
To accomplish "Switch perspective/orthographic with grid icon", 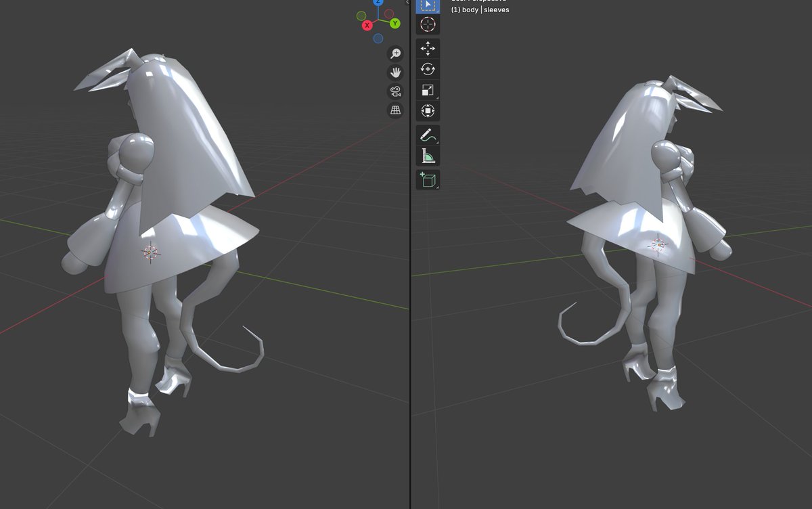I will point(395,110).
